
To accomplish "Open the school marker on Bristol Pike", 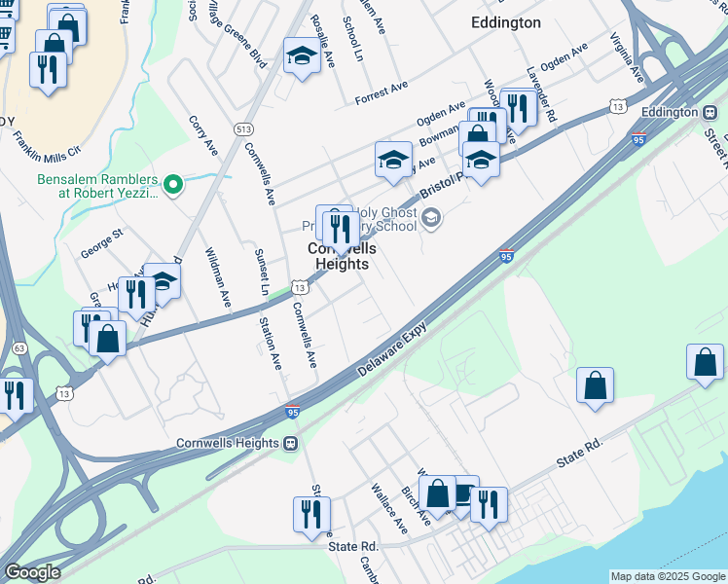I will pos(482,163).
